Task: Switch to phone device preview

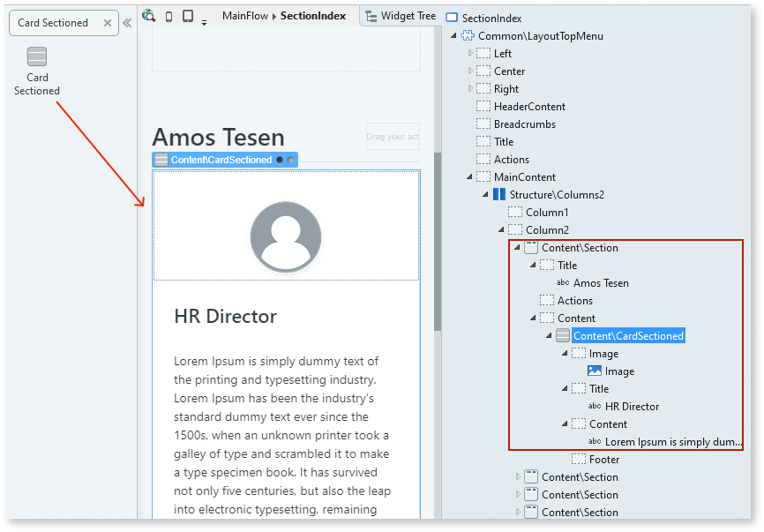Action: pos(169,16)
